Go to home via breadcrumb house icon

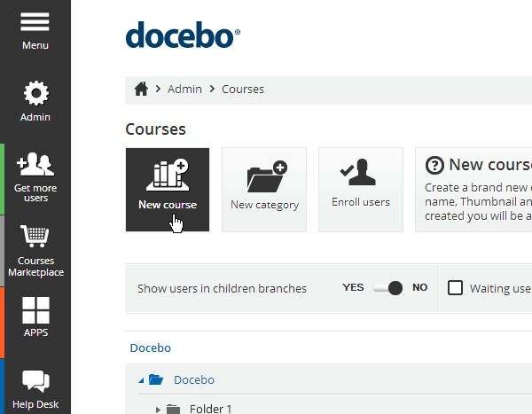pos(141,90)
